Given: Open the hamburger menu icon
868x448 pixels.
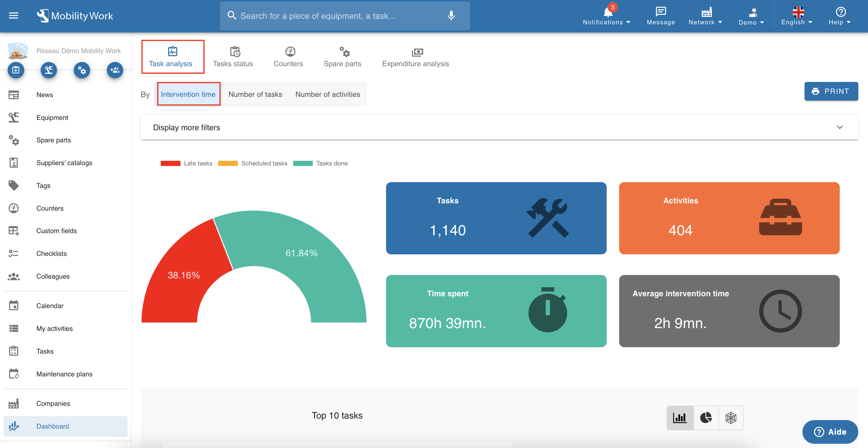Looking at the screenshot, I should click(x=13, y=15).
